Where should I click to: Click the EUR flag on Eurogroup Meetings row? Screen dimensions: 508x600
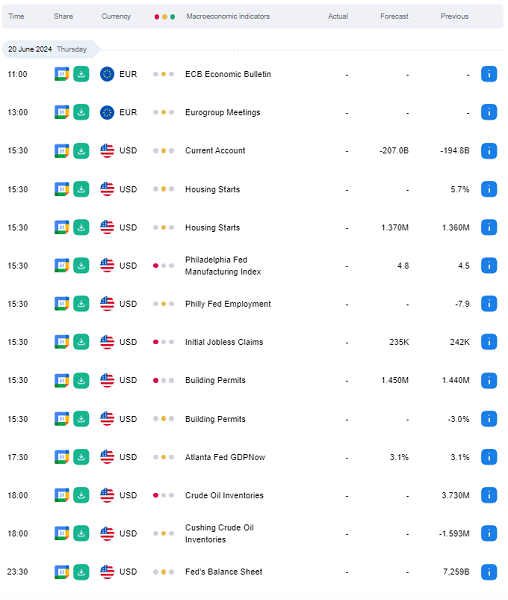click(107, 112)
